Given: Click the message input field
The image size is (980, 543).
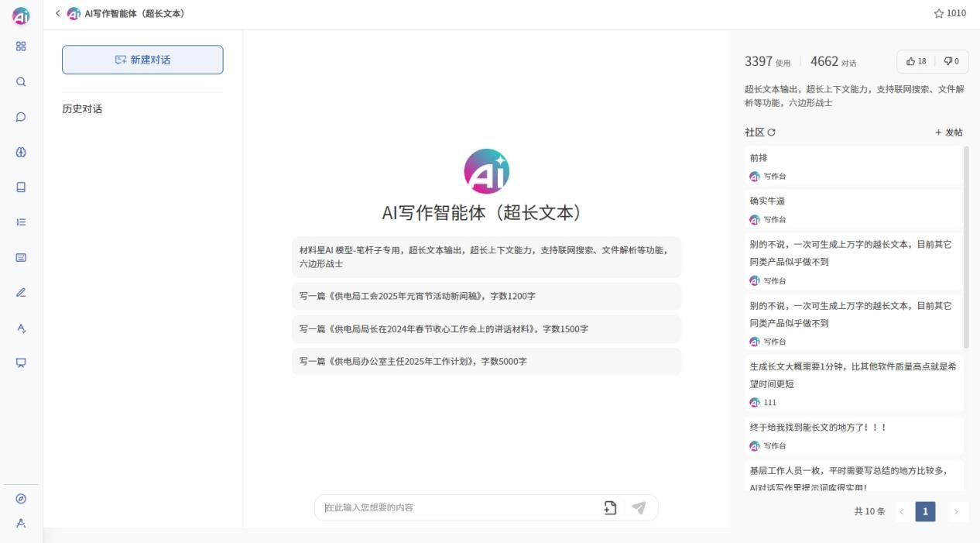Looking at the screenshot, I should [461, 507].
